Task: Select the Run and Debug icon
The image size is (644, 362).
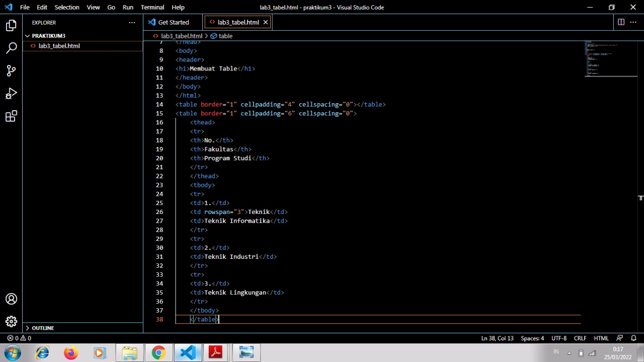Action: [x=11, y=93]
